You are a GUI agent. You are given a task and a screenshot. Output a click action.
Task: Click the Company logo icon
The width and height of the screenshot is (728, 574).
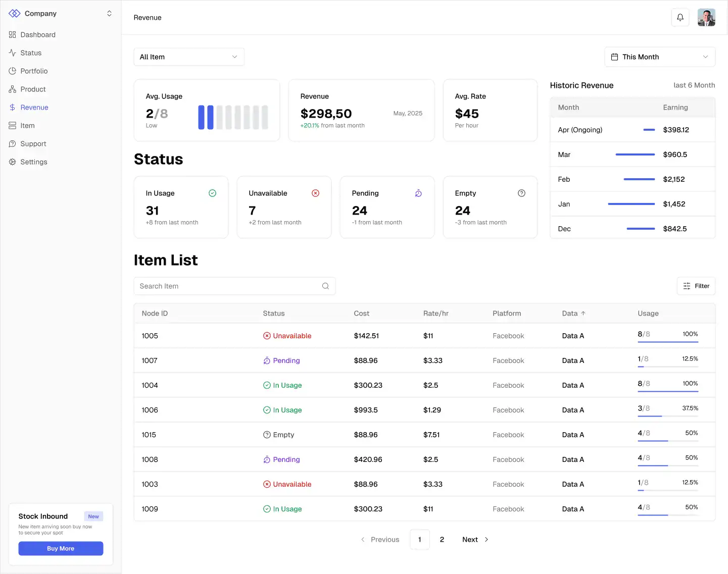coord(15,14)
